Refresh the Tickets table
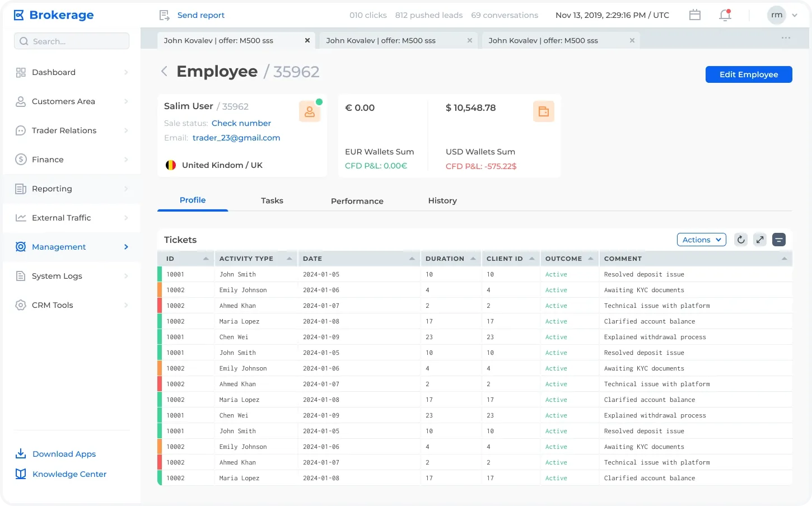Screen dimensions: 812x506 point(741,240)
